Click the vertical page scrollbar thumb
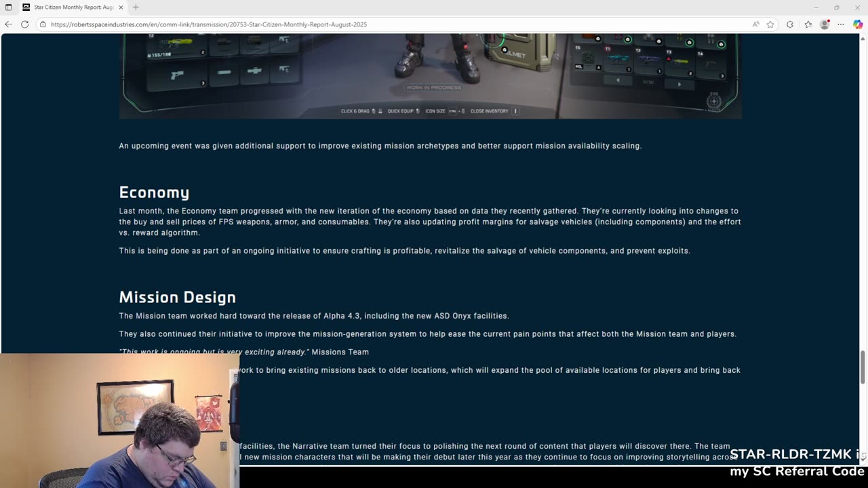Screen dimensions: 868x488 coord(863,367)
